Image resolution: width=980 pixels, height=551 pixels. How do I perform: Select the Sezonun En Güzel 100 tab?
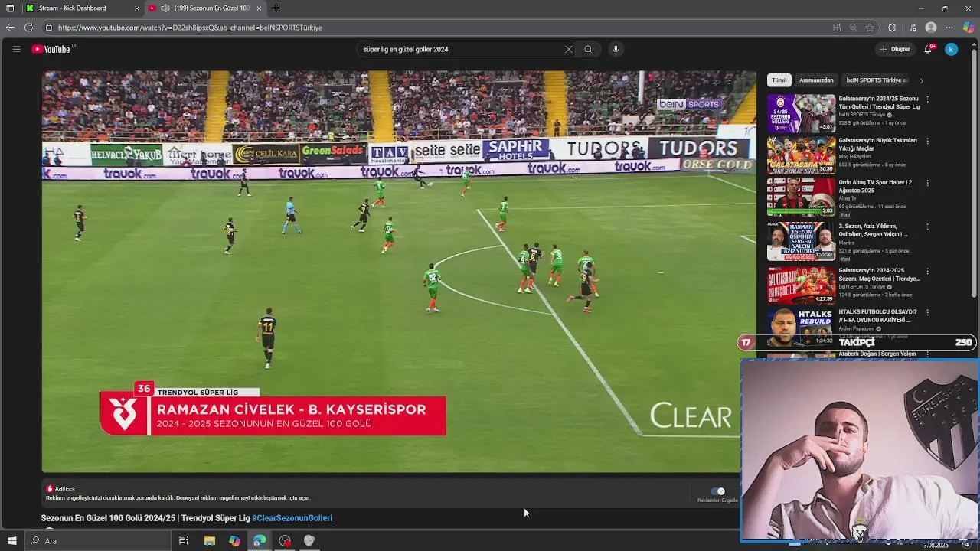pos(204,8)
